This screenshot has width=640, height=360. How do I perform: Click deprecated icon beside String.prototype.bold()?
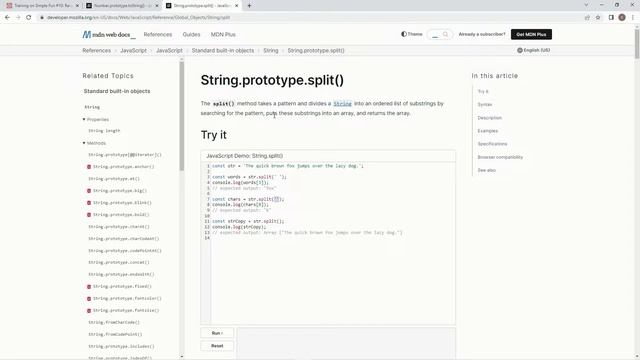(89, 215)
